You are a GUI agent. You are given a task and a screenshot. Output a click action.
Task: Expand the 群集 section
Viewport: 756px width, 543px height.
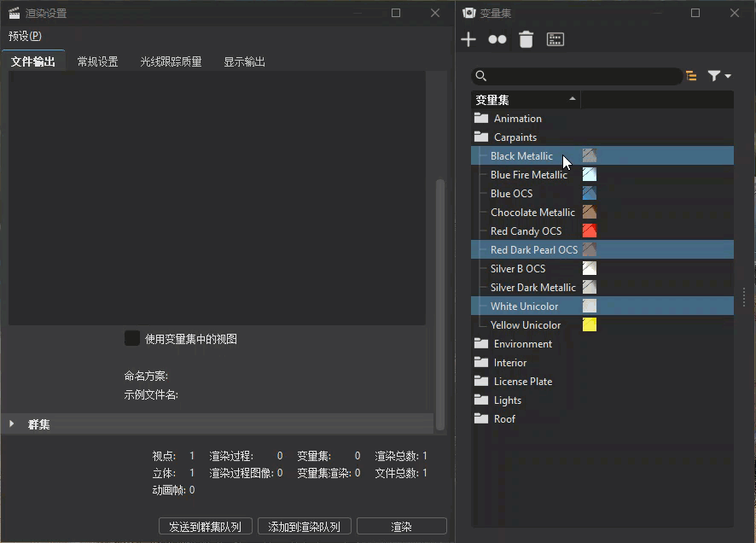11,423
